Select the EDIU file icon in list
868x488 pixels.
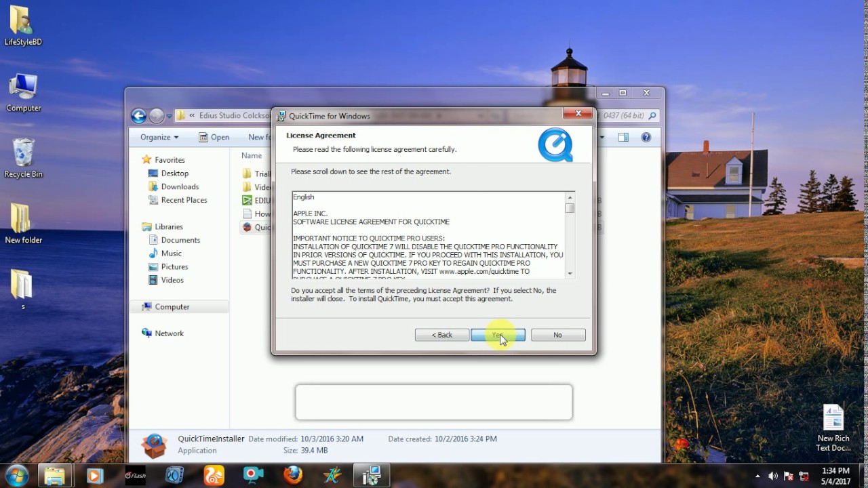point(248,200)
